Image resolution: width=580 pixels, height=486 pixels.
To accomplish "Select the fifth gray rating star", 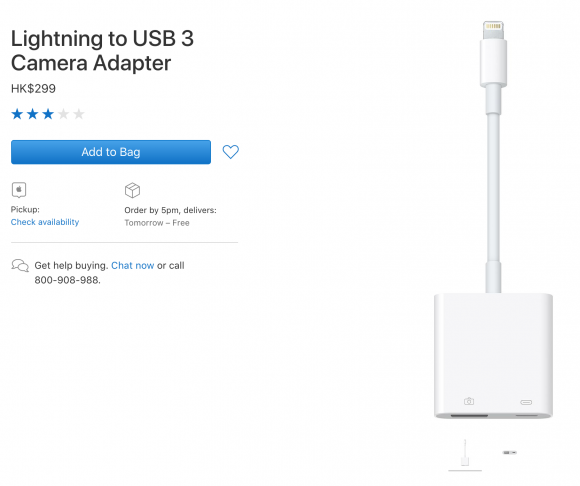I will pos(79,114).
